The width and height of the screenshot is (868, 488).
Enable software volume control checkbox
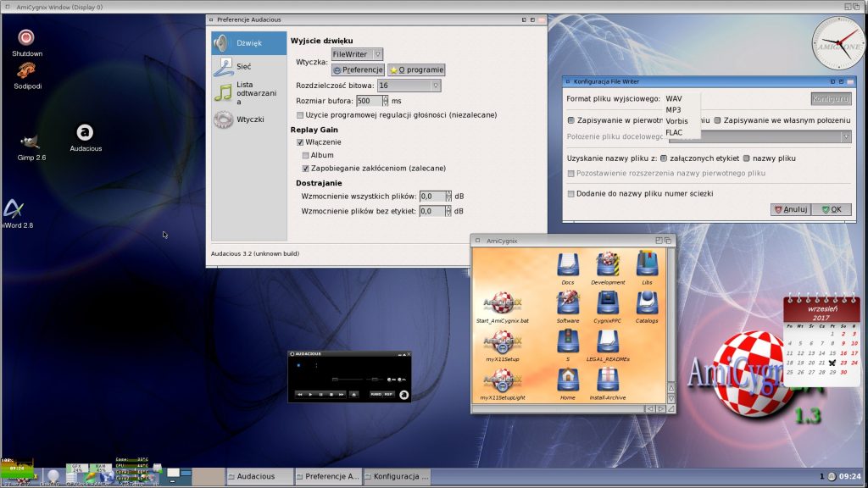click(300, 115)
